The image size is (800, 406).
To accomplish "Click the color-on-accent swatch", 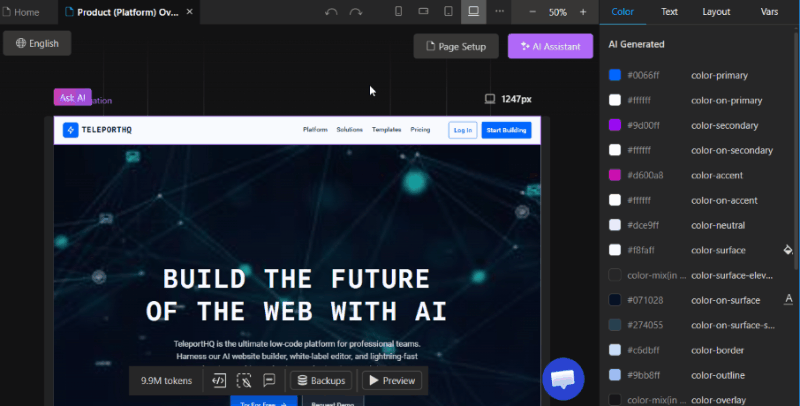I will point(615,200).
